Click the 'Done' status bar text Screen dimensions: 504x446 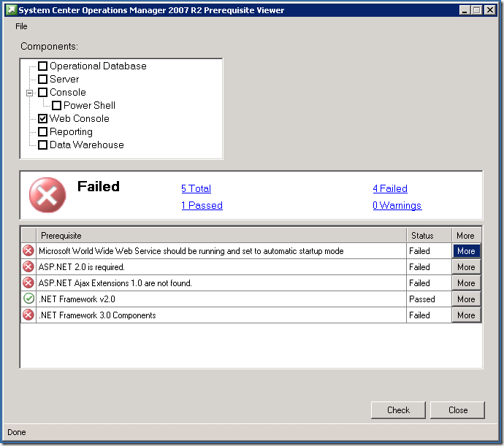(x=17, y=432)
